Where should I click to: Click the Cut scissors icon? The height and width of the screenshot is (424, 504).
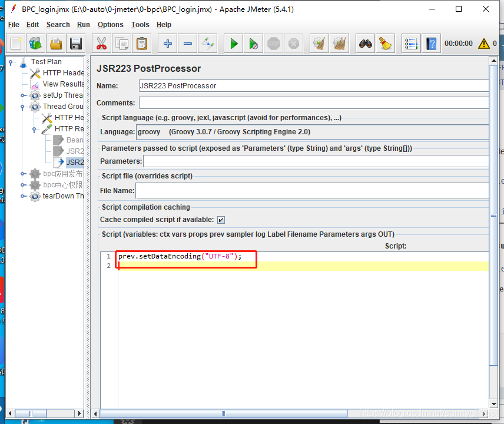[x=102, y=44]
